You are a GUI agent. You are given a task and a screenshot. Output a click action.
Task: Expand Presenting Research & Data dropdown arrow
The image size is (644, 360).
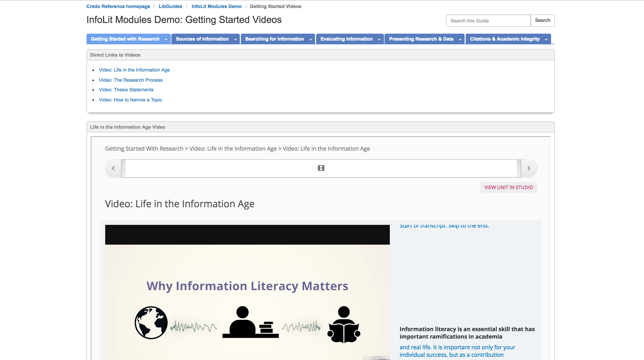[460, 39]
